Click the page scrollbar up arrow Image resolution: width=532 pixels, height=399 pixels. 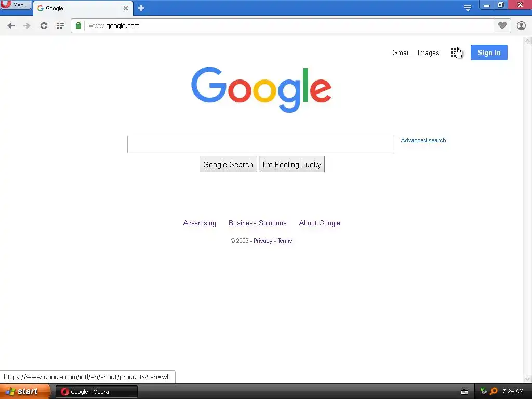tap(528, 41)
